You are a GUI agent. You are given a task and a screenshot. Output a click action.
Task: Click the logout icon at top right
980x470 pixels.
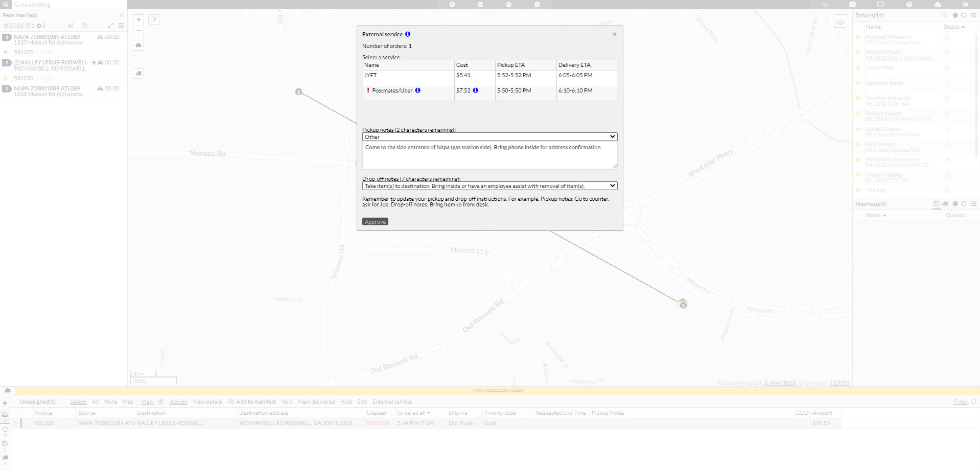pyautogui.click(x=965, y=4)
